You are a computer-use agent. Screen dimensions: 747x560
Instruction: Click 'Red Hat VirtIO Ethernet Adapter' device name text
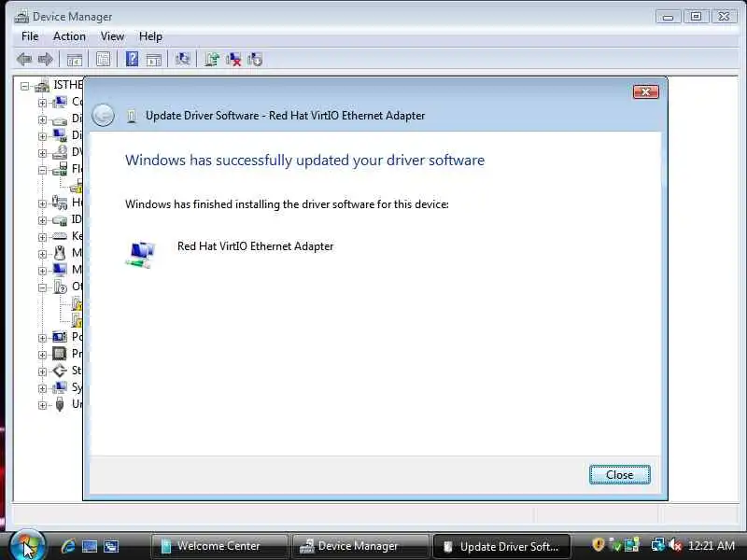[x=255, y=246]
